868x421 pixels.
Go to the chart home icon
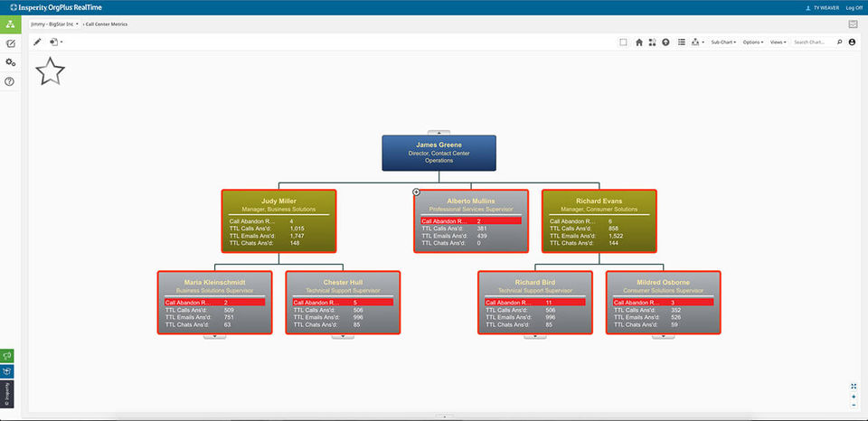639,42
